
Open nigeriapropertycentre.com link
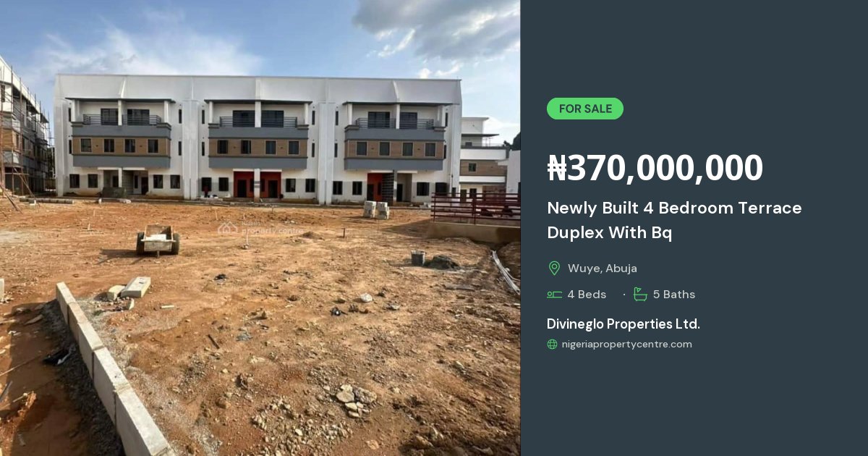coord(626,345)
